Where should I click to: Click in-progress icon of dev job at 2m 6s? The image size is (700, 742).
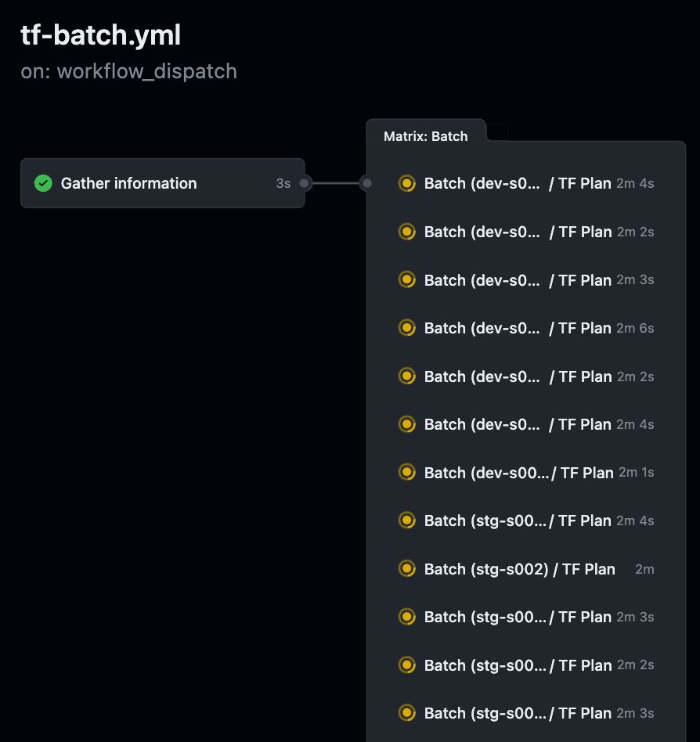(x=406, y=328)
